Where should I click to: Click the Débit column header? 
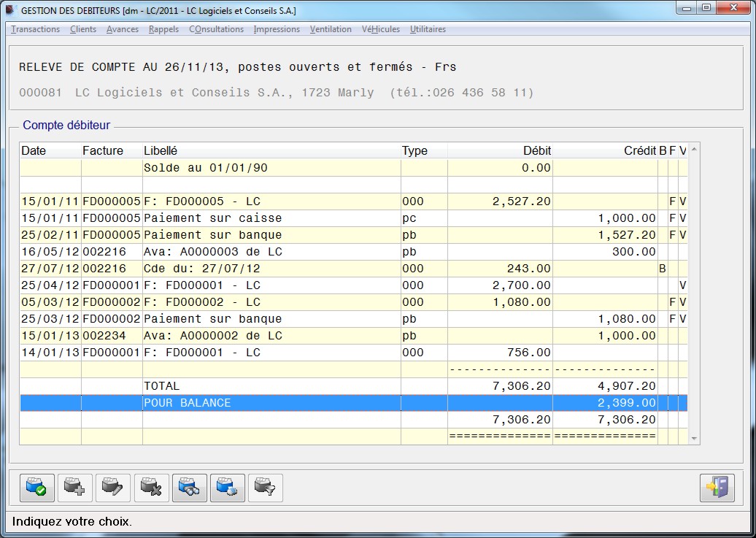click(x=500, y=150)
